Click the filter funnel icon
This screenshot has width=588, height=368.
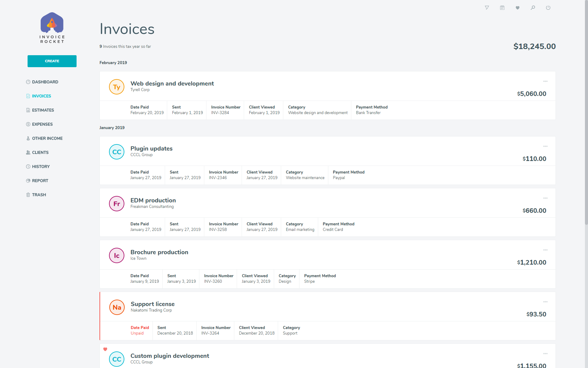pyautogui.click(x=487, y=8)
